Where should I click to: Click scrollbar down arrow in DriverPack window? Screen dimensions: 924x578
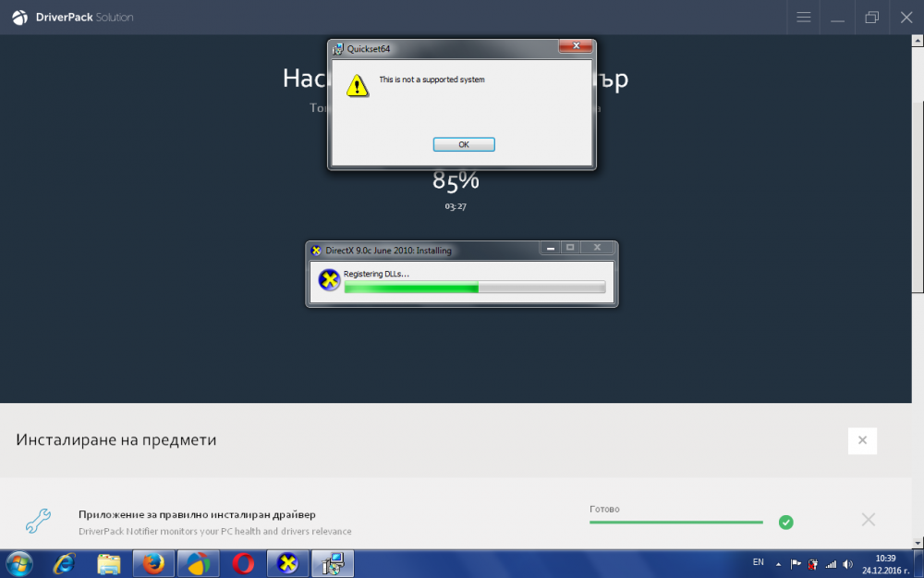tap(918, 542)
